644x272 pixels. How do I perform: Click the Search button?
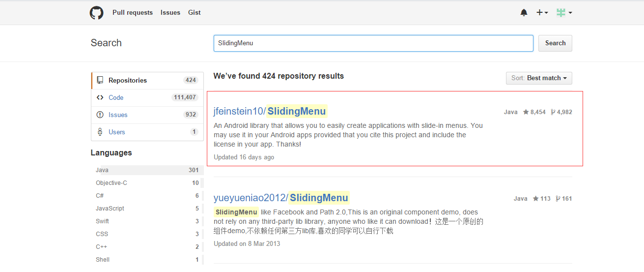pos(555,43)
